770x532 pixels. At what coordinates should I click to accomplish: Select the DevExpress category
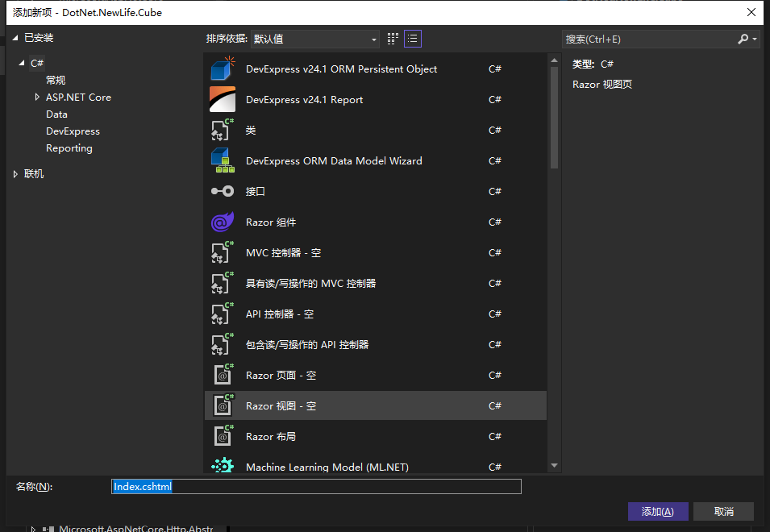coord(73,131)
